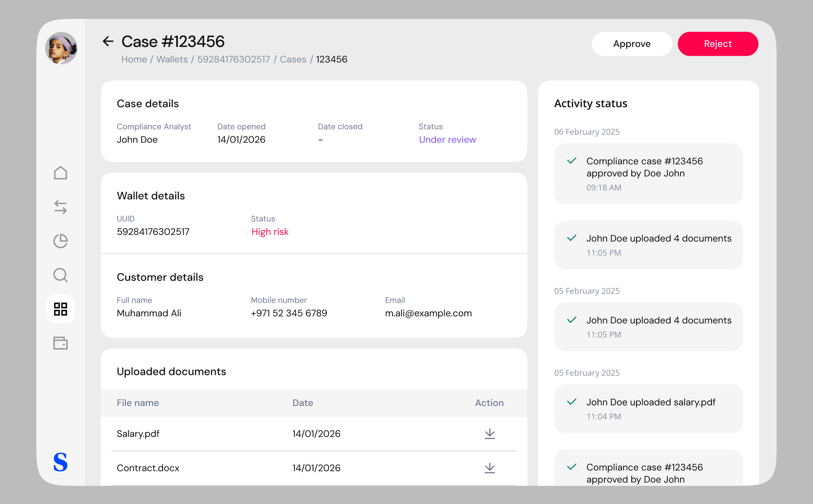Click the 123456 breadcrumb item
Screen dimensions: 813x504
click(332, 59)
